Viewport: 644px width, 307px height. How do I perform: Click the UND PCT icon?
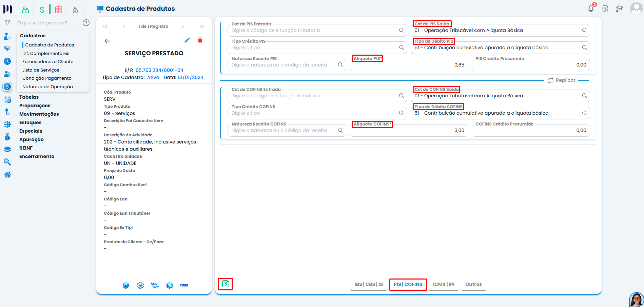click(x=155, y=285)
